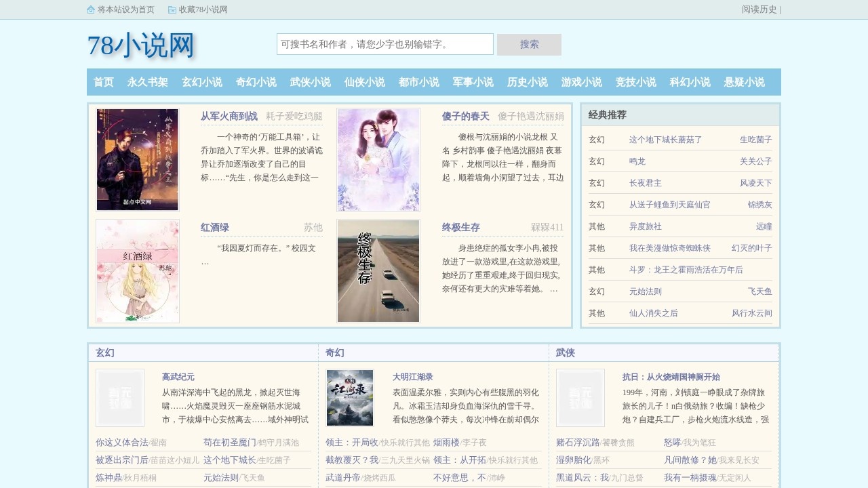This screenshot has width=868, height=488.
Task: Go to the 首页 home tab
Action: pos(103,82)
